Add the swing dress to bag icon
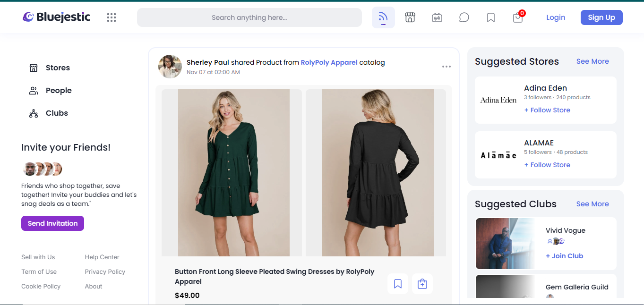This screenshot has height=305, width=644. coord(422,284)
